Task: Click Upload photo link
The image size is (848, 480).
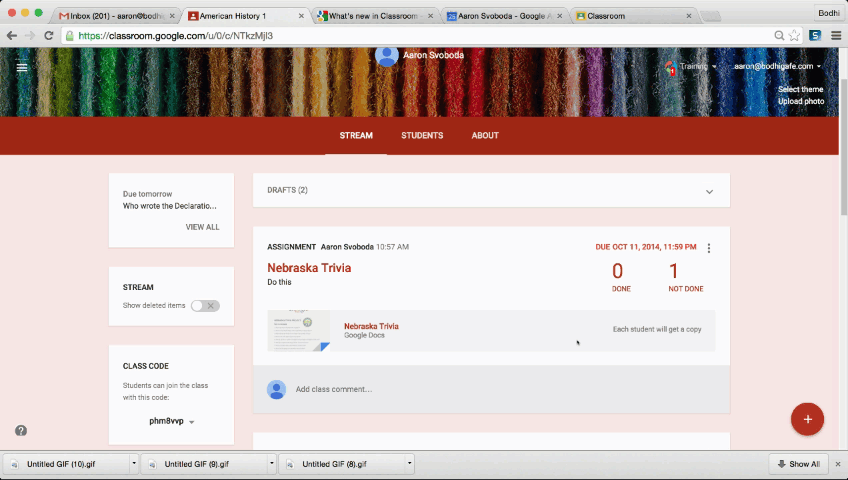Action: (x=800, y=101)
